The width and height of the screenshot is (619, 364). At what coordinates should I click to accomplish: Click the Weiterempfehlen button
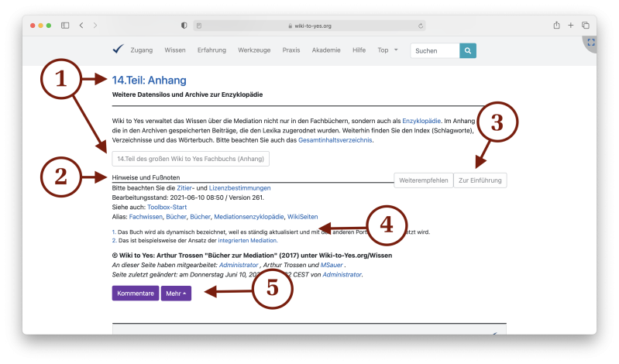(x=422, y=180)
